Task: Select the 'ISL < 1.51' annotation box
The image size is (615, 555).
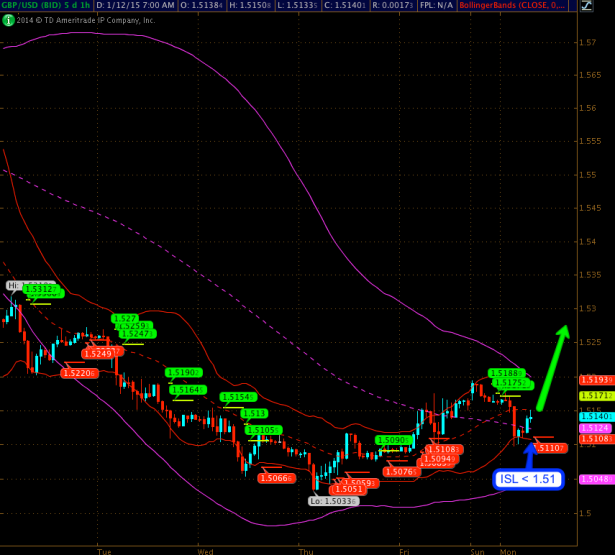Action: point(529,479)
